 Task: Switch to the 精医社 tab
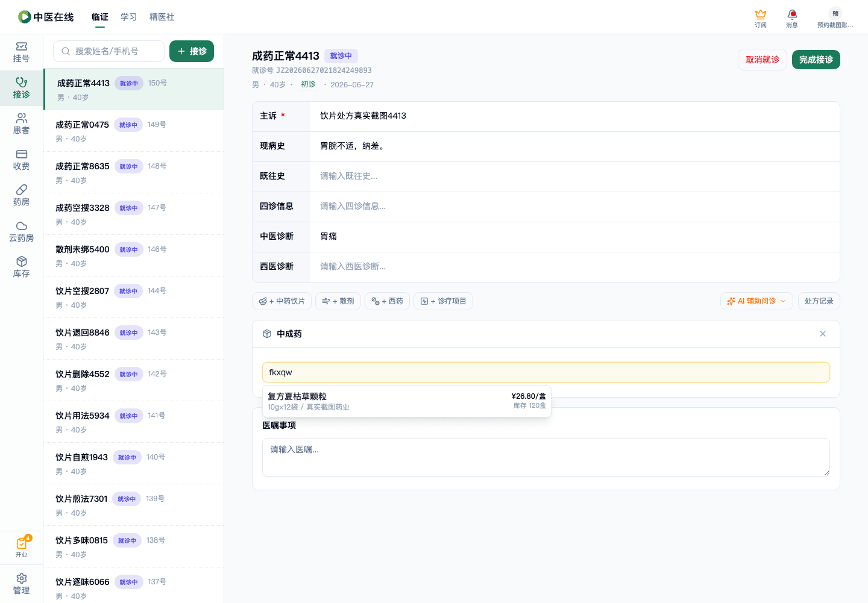162,17
